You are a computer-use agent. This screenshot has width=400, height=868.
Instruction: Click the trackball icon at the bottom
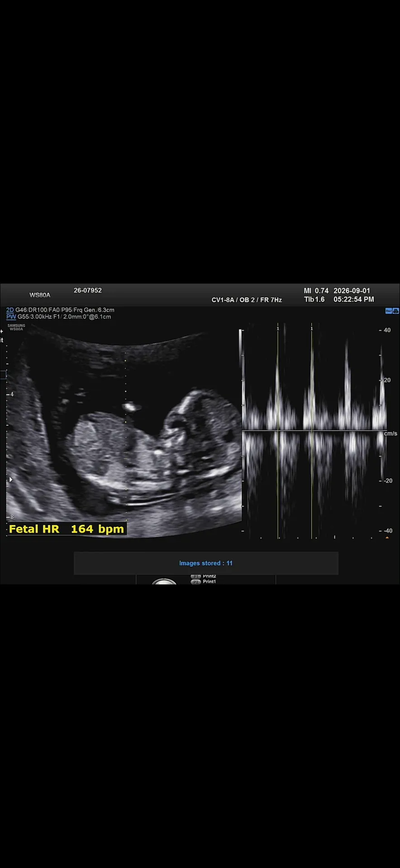point(164,581)
